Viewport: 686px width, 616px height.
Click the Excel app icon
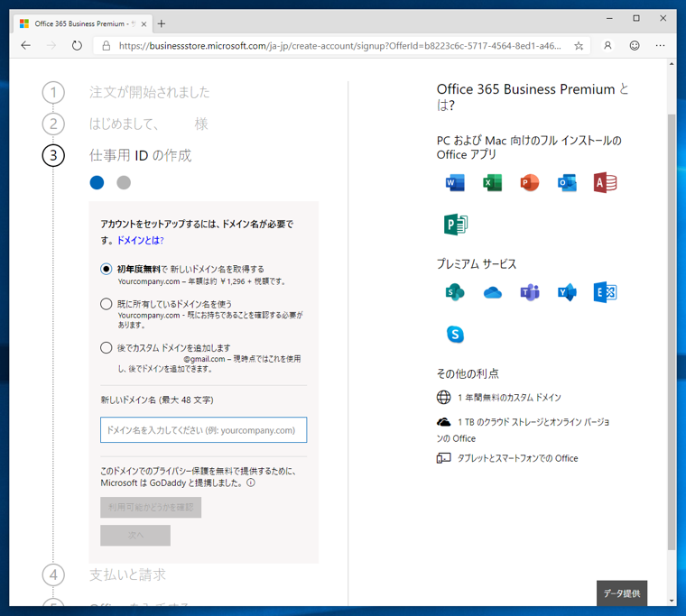tap(492, 182)
